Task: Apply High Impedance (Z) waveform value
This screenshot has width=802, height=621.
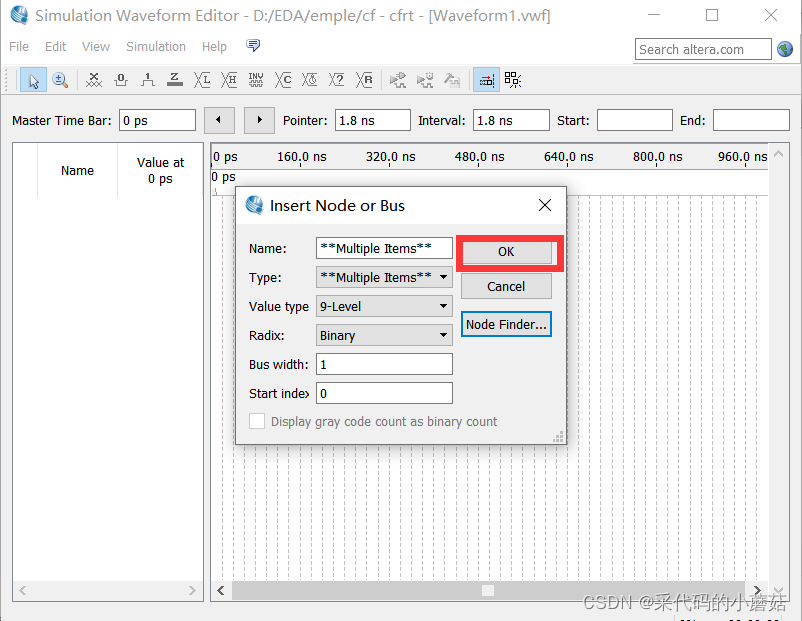Action: (x=174, y=80)
